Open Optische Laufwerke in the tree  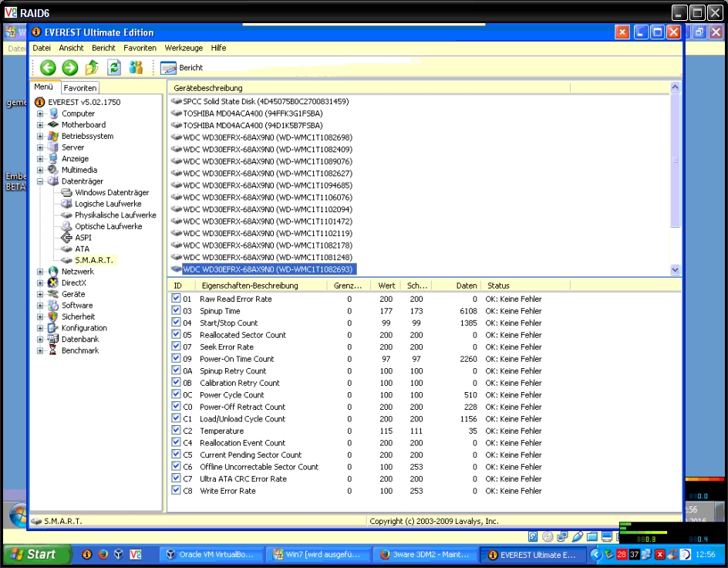[109, 226]
